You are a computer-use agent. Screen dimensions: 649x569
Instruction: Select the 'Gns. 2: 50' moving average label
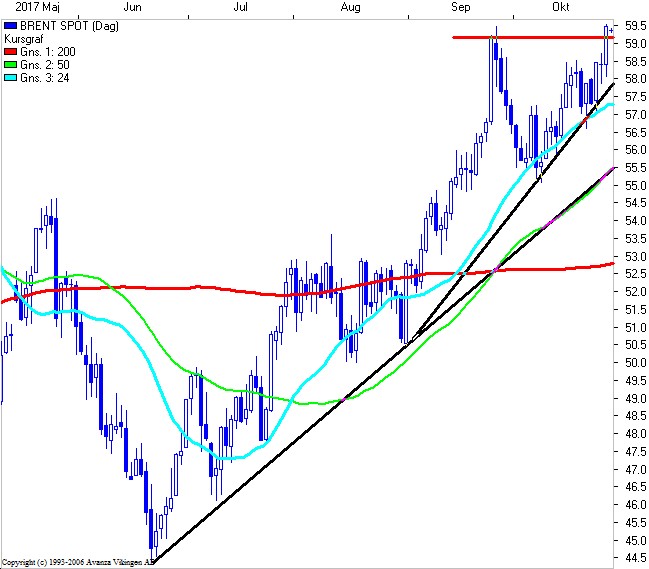point(43,65)
